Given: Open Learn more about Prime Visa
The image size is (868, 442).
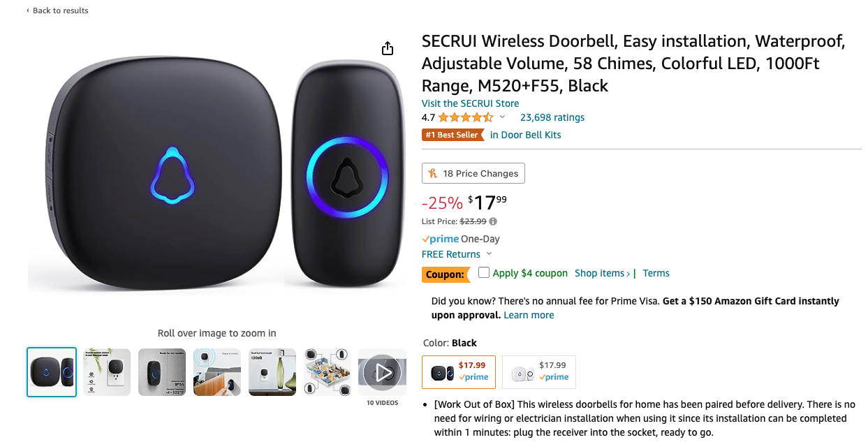Looking at the screenshot, I should click(x=529, y=315).
